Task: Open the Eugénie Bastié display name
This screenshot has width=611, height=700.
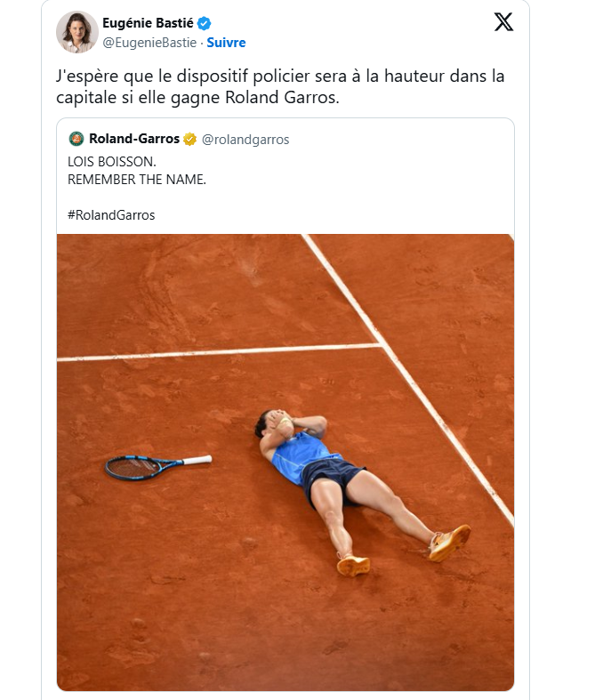Action: [x=148, y=23]
